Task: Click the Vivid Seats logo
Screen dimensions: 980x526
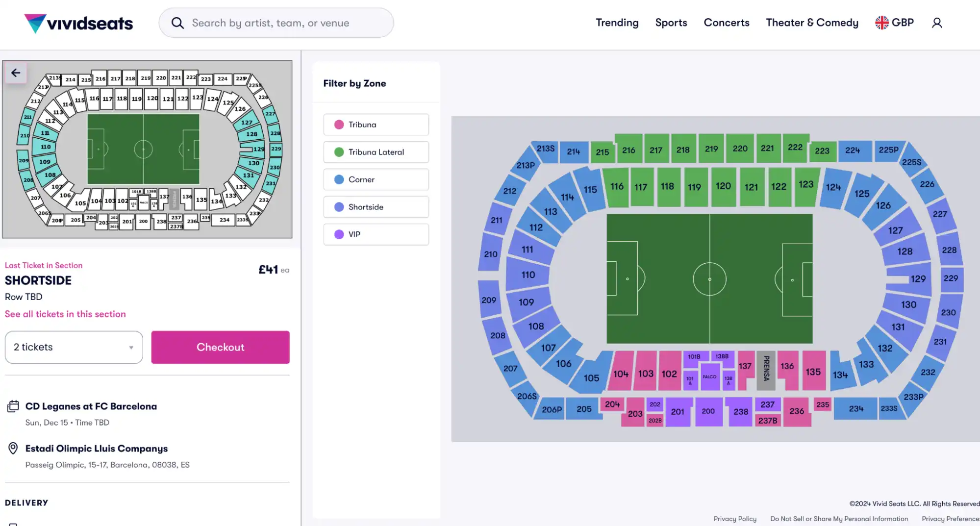Action: coord(78,23)
